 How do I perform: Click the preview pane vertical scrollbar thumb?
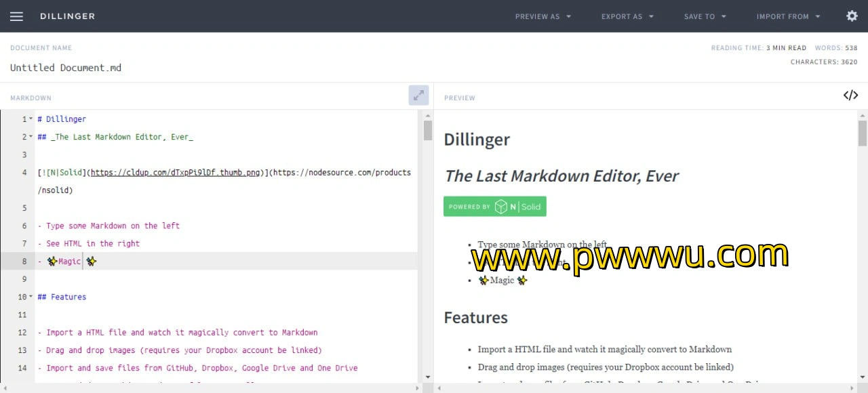[863, 133]
